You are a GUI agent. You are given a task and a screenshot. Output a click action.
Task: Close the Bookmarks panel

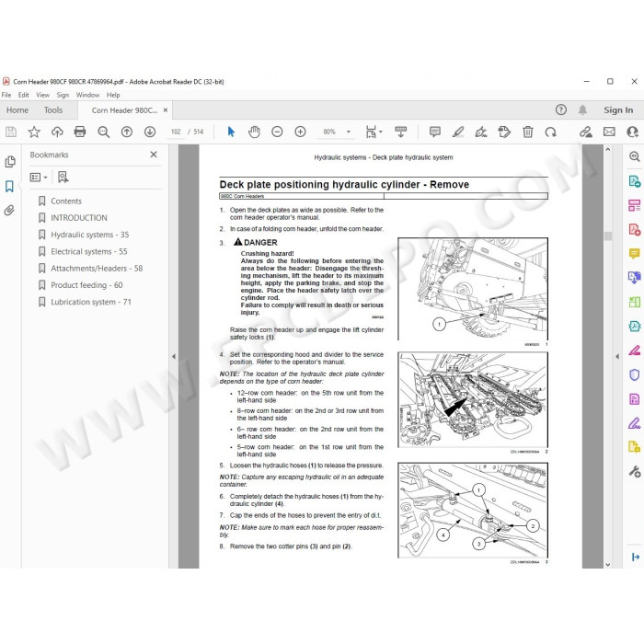[x=154, y=155]
